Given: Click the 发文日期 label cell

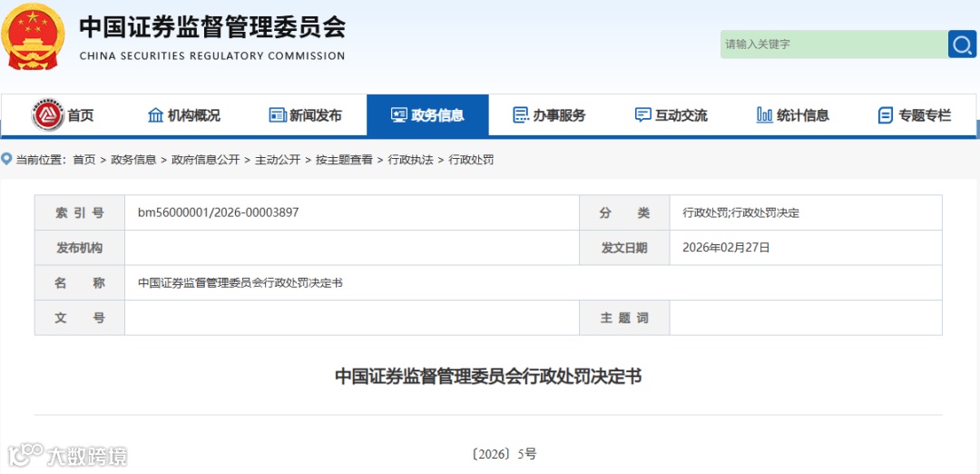Looking at the screenshot, I should [624, 248].
